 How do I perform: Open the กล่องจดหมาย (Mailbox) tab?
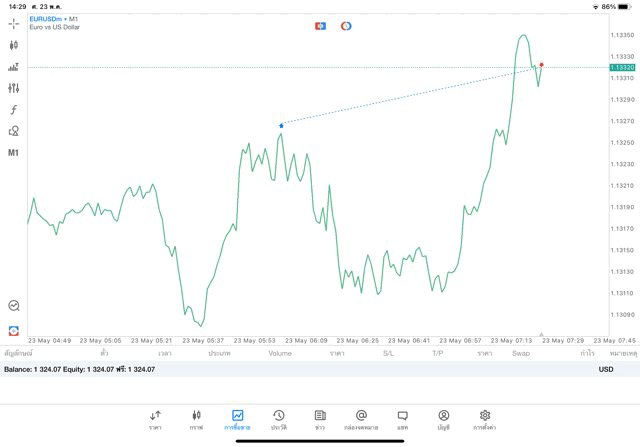tap(361, 419)
